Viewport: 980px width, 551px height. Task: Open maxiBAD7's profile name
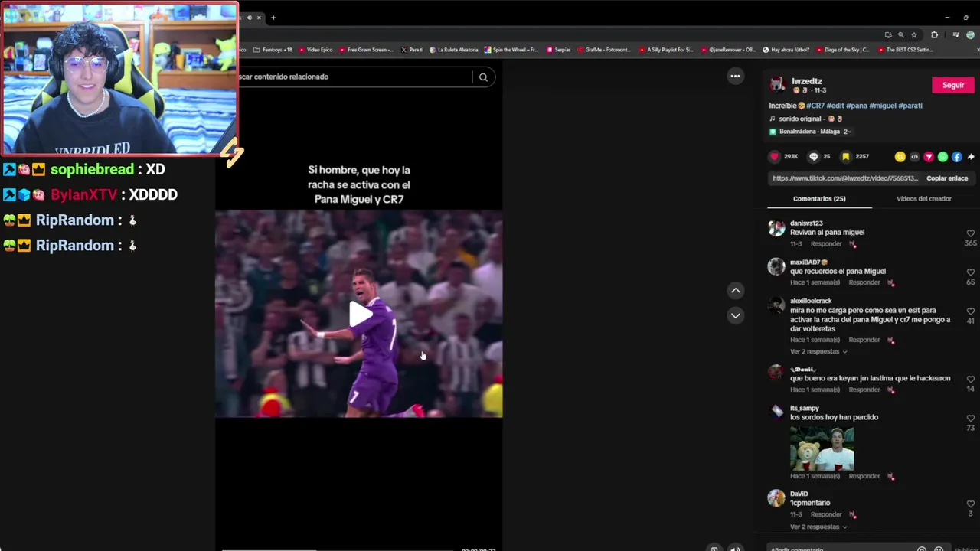[809, 262]
